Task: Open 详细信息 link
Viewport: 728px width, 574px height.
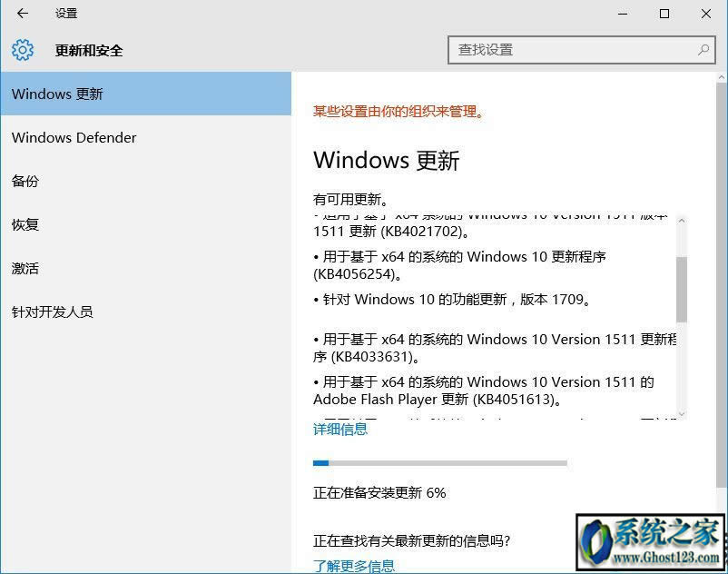Action: coord(339,429)
